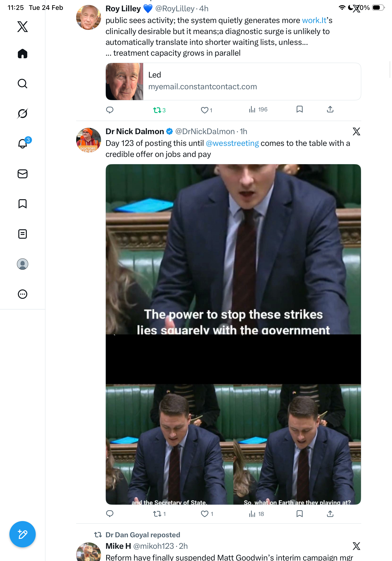The image size is (392, 561).
Task: Share Dr Nick Dalmon's post
Action: (330, 514)
